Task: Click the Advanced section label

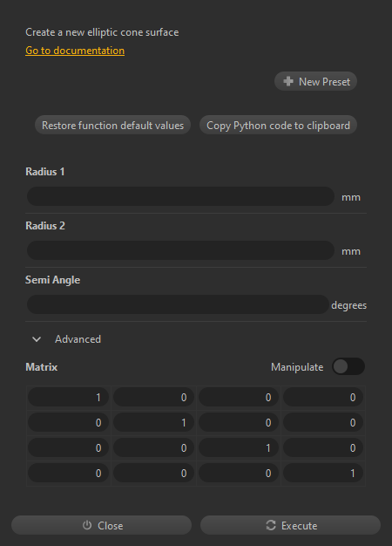Action: click(78, 339)
